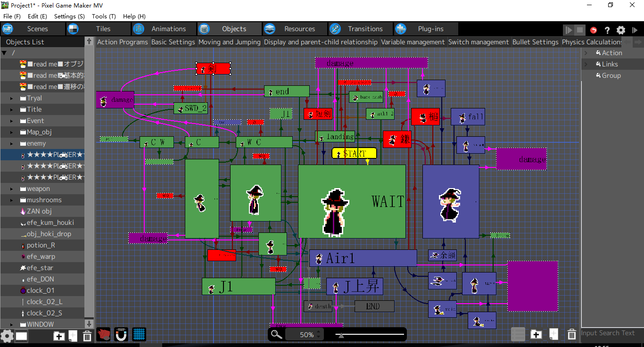Toggle blue grid display icon
644x347 pixels.
pyautogui.click(x=139, y=334)
